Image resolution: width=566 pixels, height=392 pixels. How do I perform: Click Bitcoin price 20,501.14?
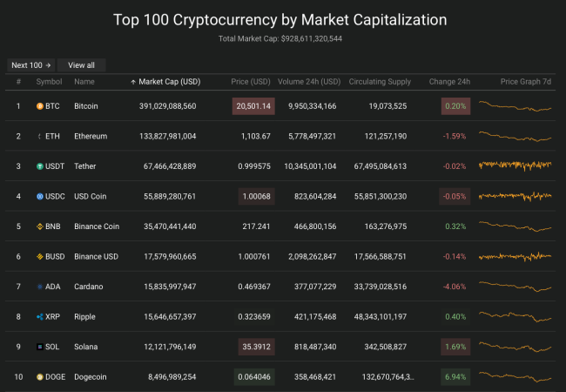253,106
